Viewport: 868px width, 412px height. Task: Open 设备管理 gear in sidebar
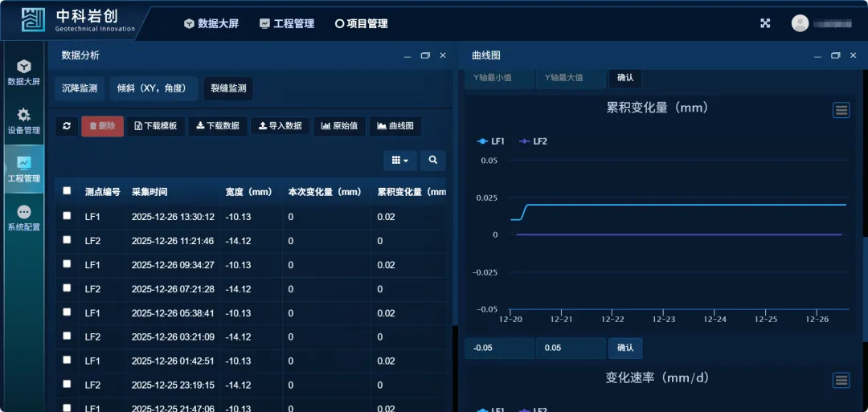23,120
